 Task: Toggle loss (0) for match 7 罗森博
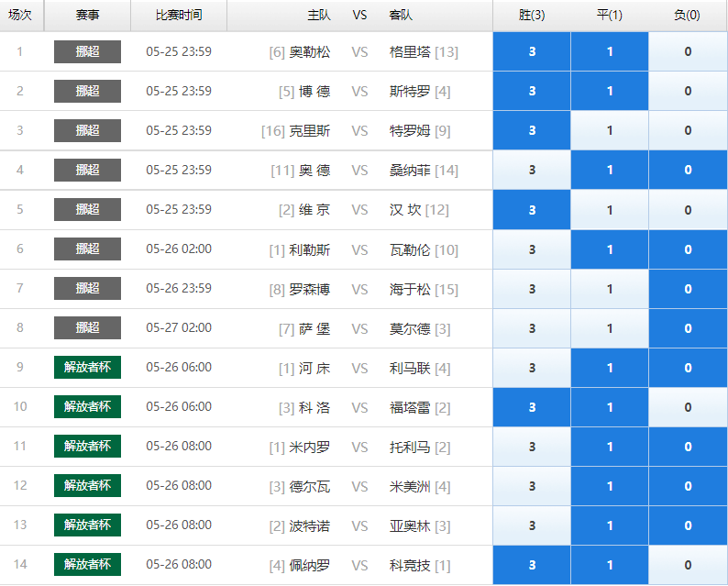(688, 289)
